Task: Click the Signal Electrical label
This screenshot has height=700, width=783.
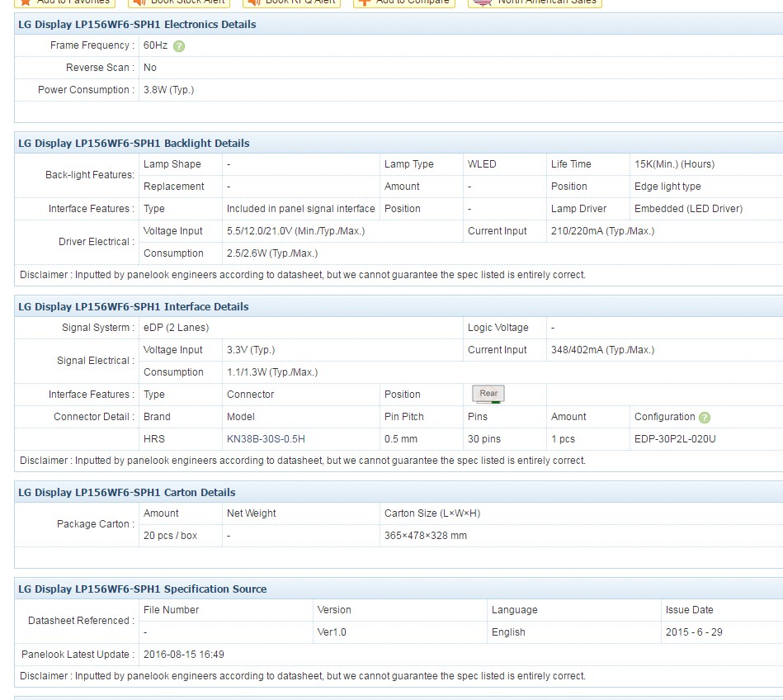Action: pyautogui.click(x=96, y=361)
